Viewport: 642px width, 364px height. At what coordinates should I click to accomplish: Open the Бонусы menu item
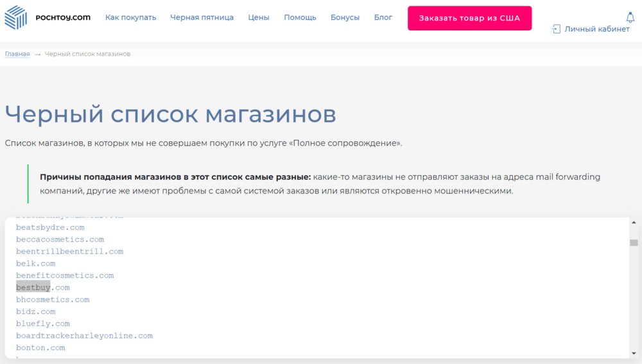coord(345,17)
